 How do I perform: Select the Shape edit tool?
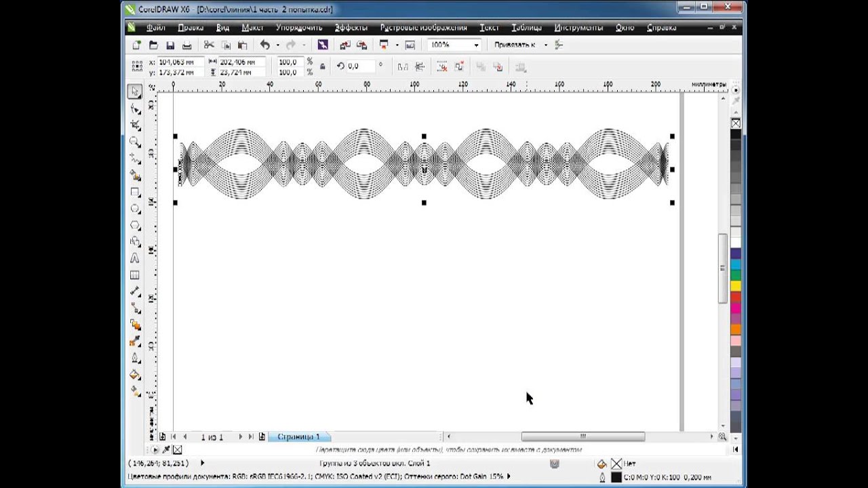pos(136,109)
